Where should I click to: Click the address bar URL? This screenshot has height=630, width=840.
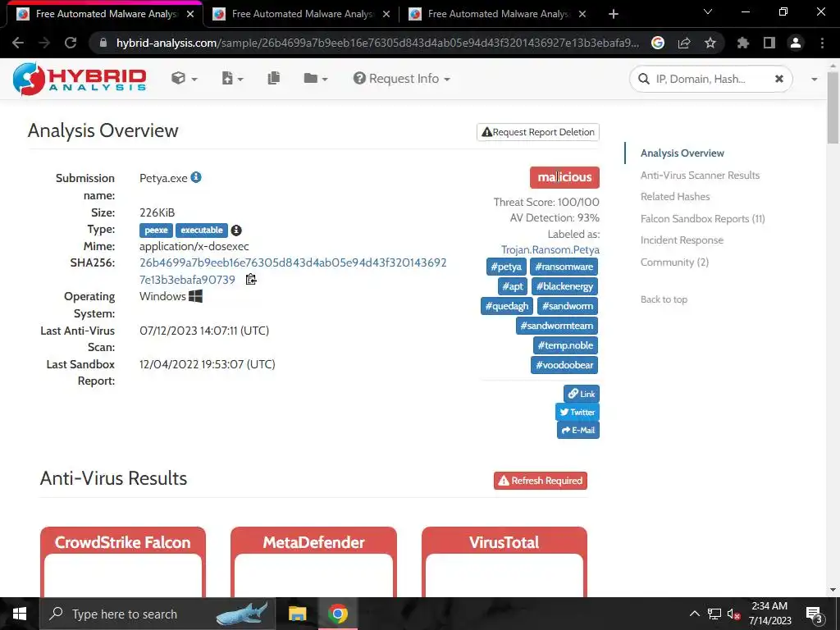[x=377, y=43]
